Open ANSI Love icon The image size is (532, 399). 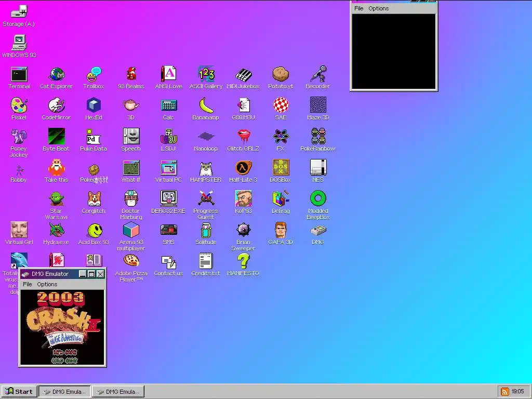tap(168, 78)
